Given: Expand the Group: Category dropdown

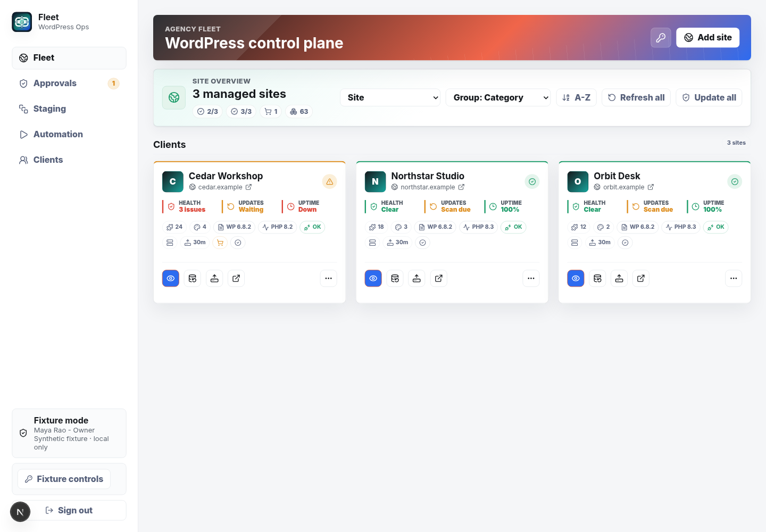Looking at the screenshot, I should tap(498, 97).
